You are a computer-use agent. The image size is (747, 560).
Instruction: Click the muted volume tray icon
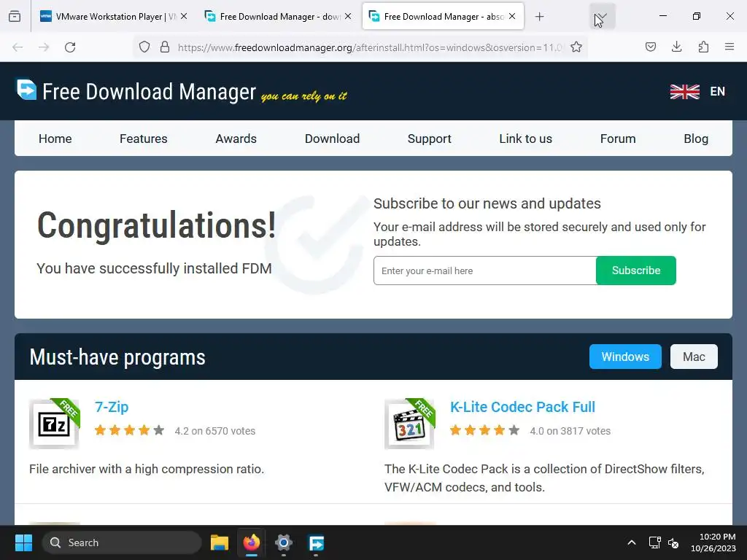673,542
